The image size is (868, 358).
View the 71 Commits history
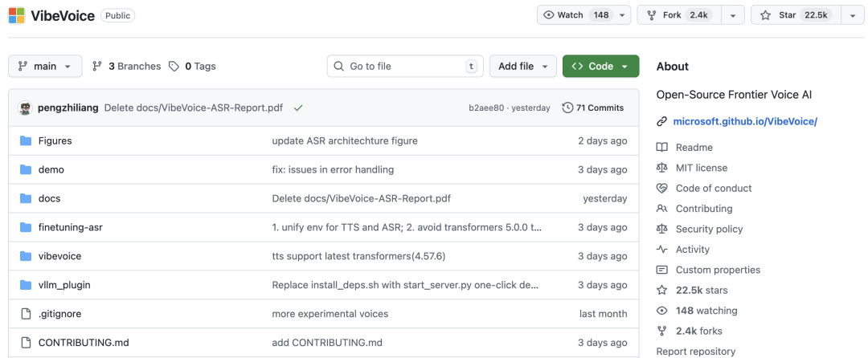click(x=593, y=108)
